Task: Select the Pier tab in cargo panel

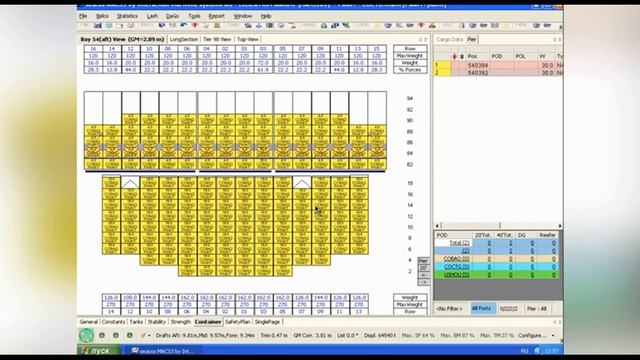Action: click(x=472, y=40)
